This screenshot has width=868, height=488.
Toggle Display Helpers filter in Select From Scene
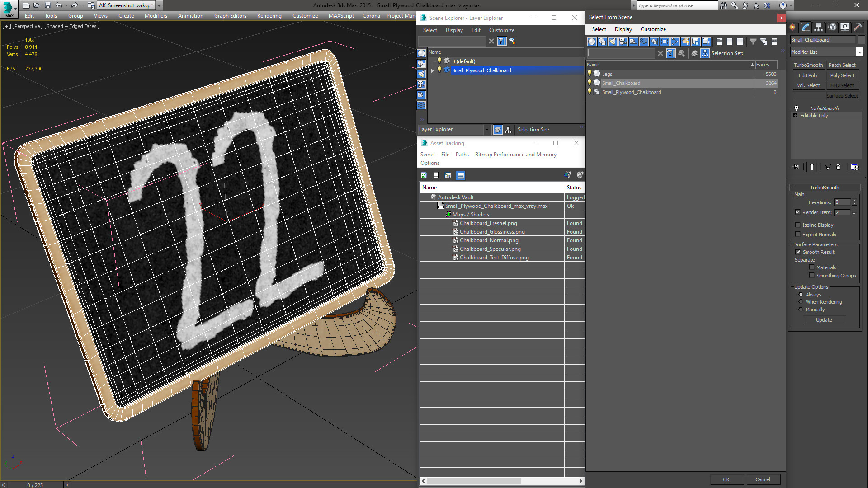coord(633,42)
